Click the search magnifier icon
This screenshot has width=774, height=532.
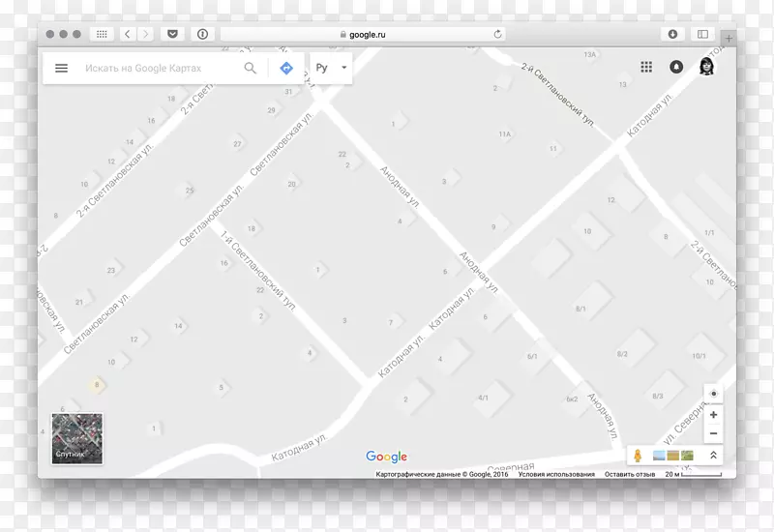tap(251, 69)
